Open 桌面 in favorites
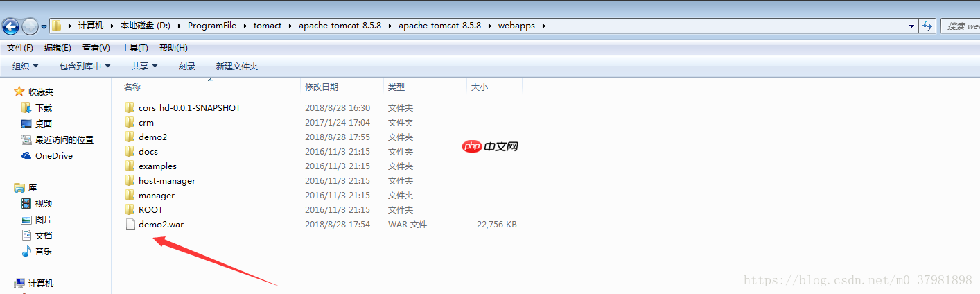 [44, 123]
